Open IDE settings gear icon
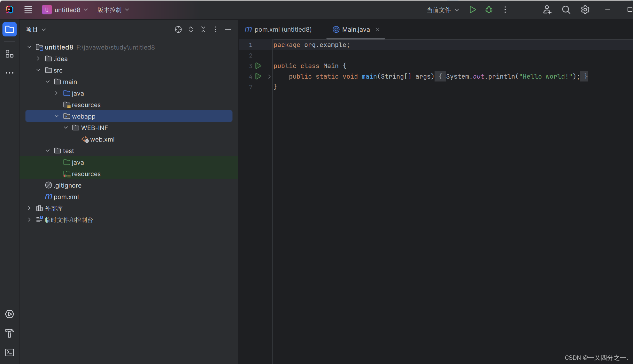This screenshot has height=364, width=633. [x=585, y=10]
